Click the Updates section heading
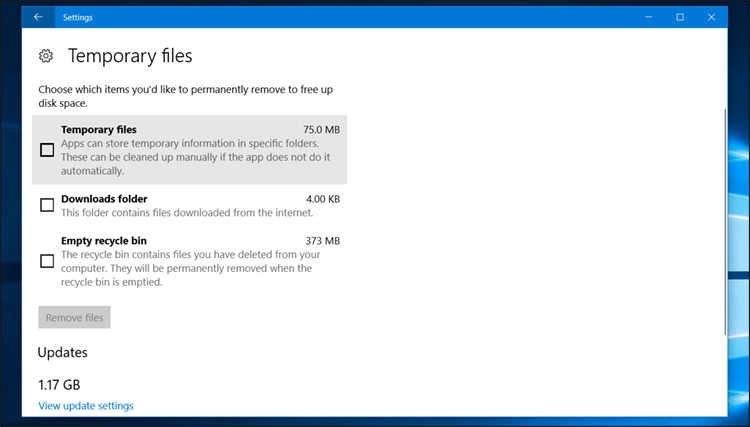 [63, 352]
